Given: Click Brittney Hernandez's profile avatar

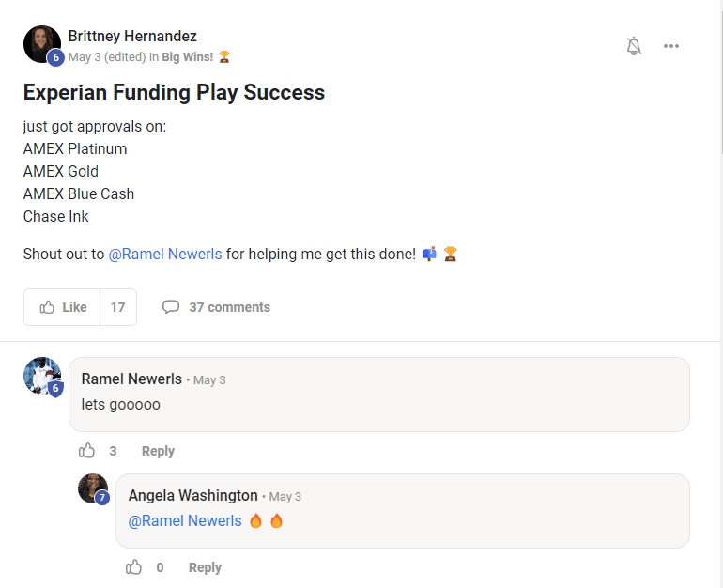Looking at the screenshot, I should 42,44.
